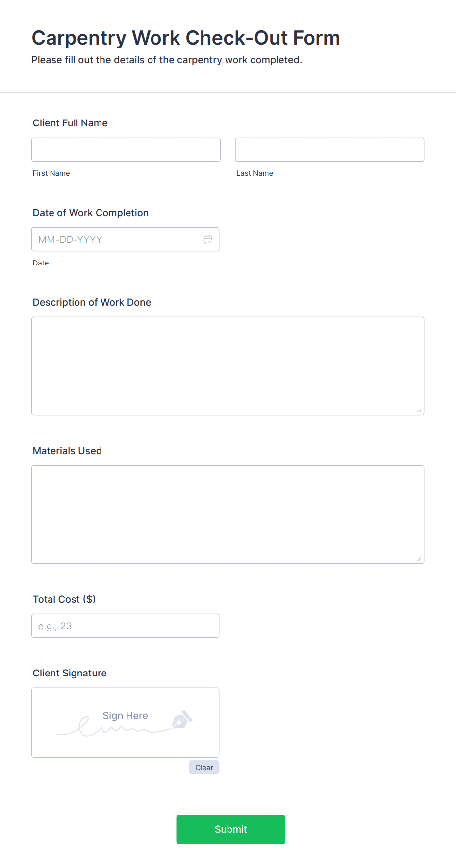Open the calendar date picker icon
Viewport: 456px width, 868px height.
point(208,240)
